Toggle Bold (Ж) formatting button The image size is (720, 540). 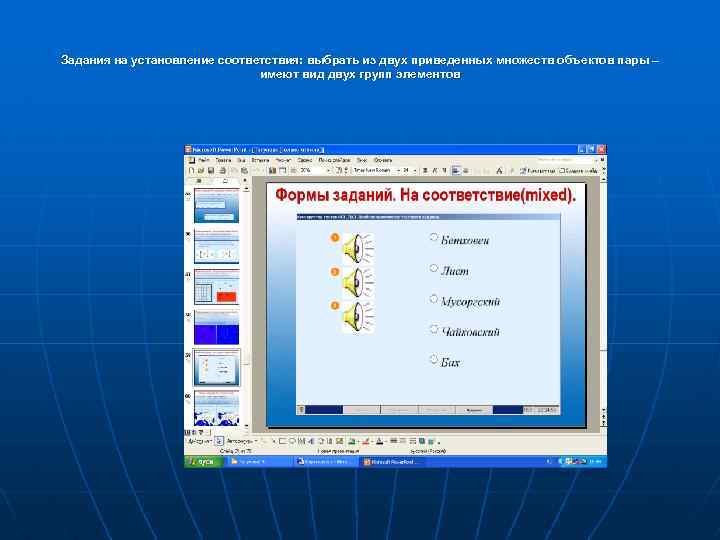click(x=425, y=170)
